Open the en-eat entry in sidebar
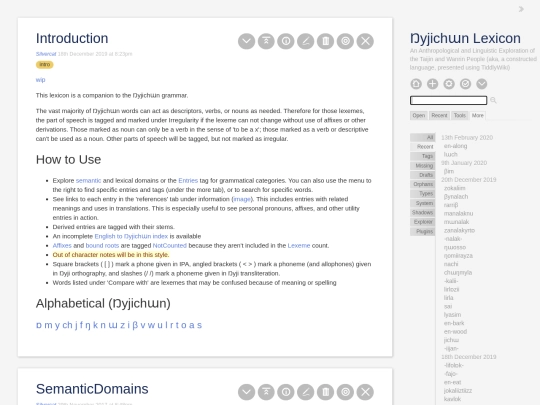 [x=453, y=382]
